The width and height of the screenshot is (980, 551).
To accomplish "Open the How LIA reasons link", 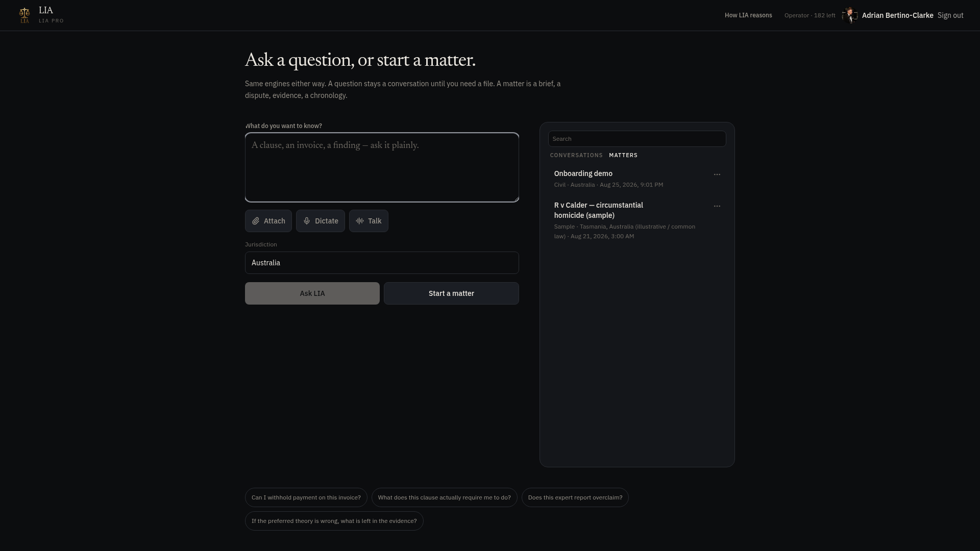I will coord(748,15).
